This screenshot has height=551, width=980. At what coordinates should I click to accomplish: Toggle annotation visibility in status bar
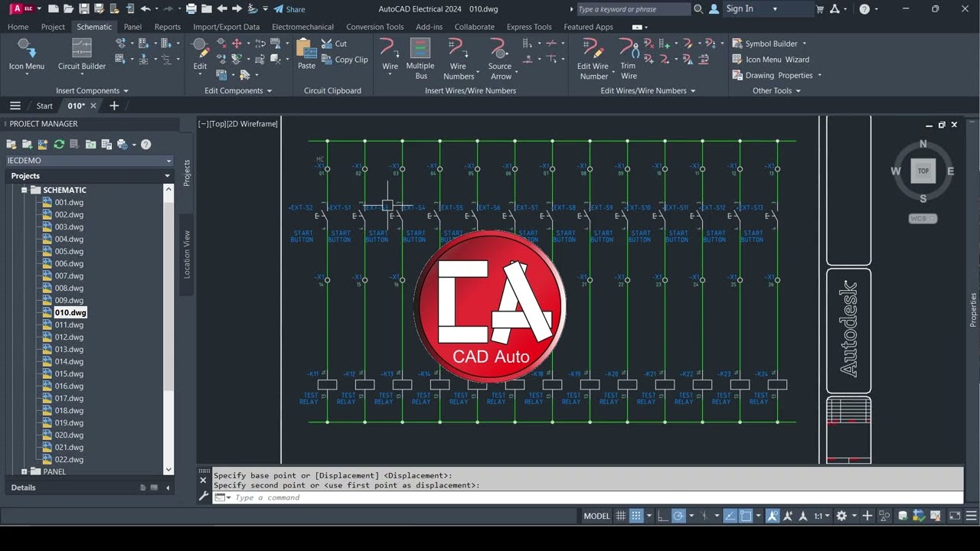tap(773, 516)
